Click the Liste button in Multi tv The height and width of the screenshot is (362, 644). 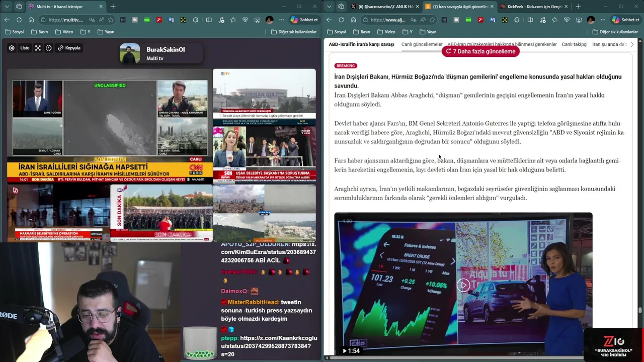pos(25,48)
